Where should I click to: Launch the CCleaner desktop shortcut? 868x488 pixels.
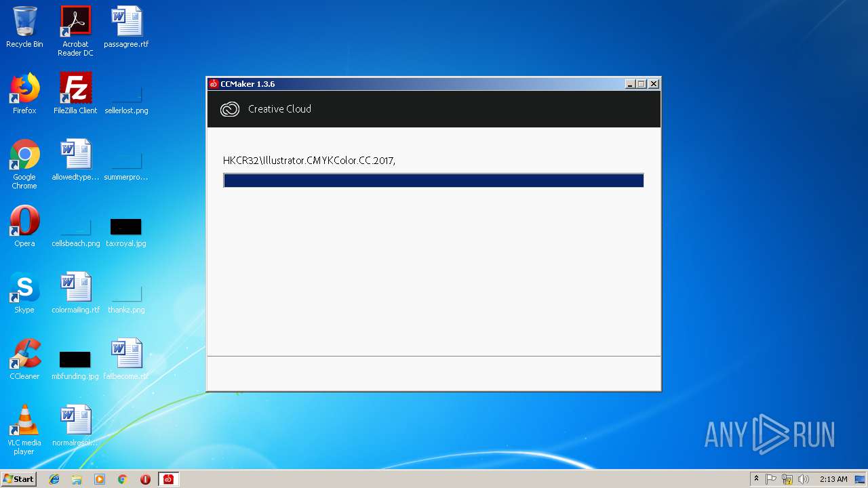(x=24, y=359)
